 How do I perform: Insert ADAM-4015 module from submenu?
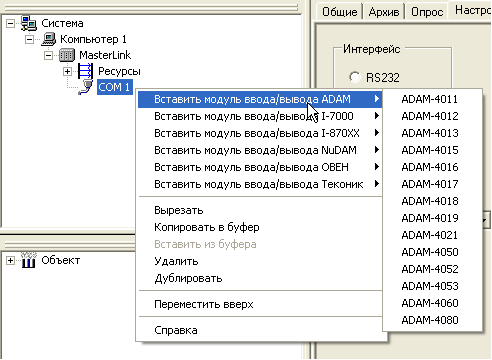[433, 150]
